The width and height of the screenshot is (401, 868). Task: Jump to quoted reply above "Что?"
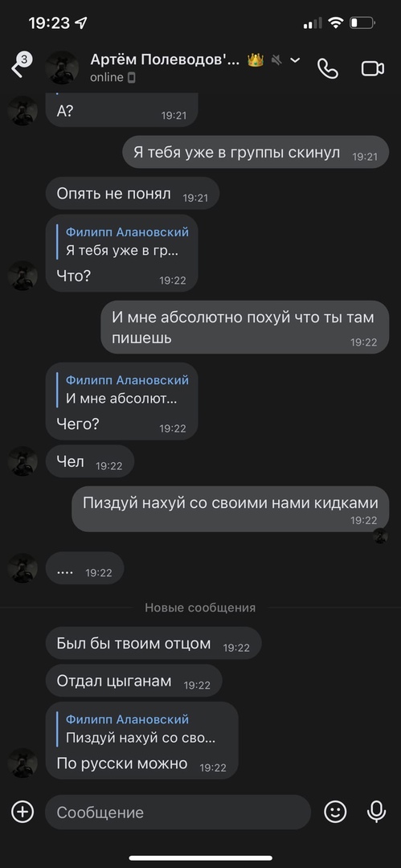[x=125, y=241]
